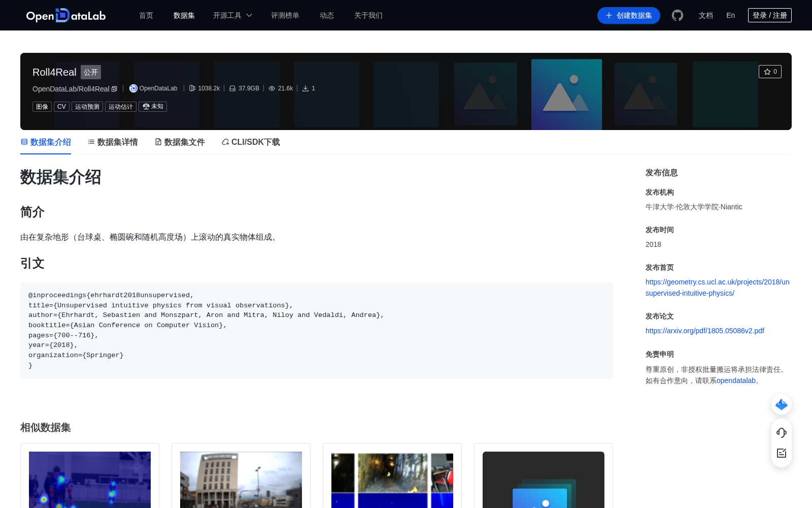Click the 2018 release year value
This screenshot has height=508, width=812.
tap(653, 244)
